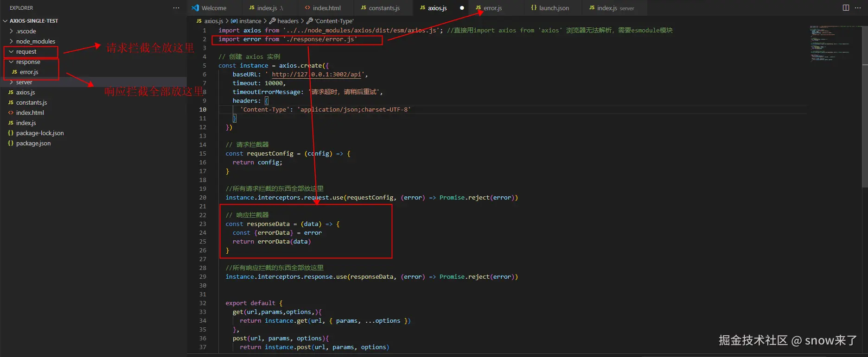Click the EXPLORER panel title
The image size is (868, 357).
(21, 8)
